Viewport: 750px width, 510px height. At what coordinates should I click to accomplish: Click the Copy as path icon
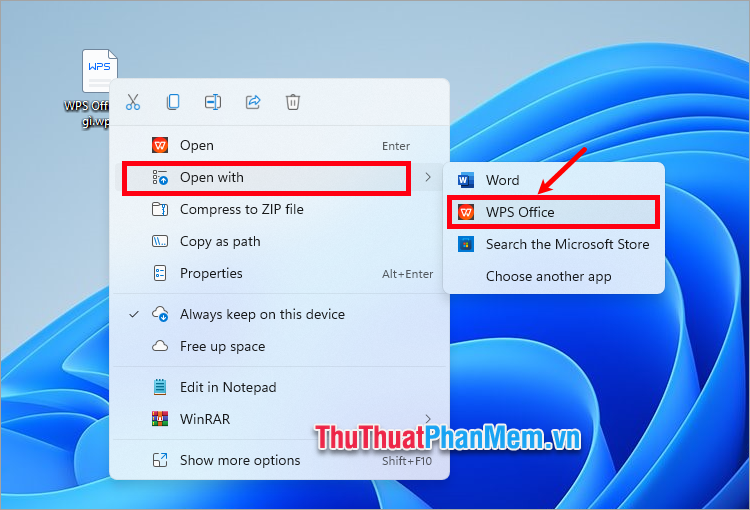click(160, 241)
